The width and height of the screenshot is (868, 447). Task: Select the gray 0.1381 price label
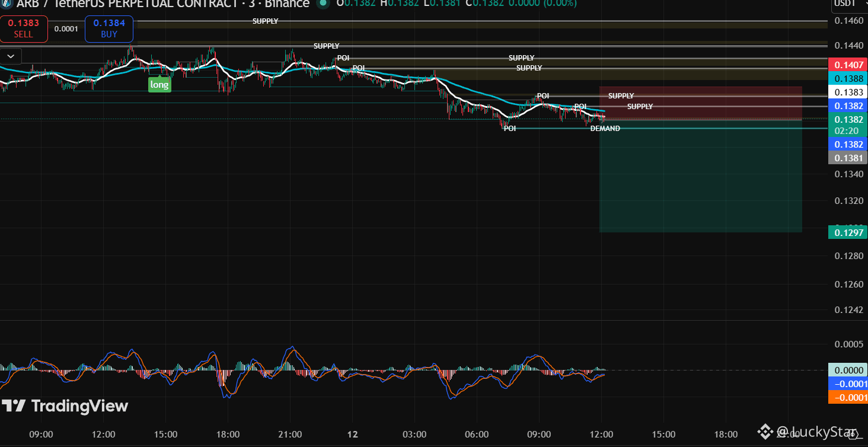pyautogui.click(x=848, y=158)
